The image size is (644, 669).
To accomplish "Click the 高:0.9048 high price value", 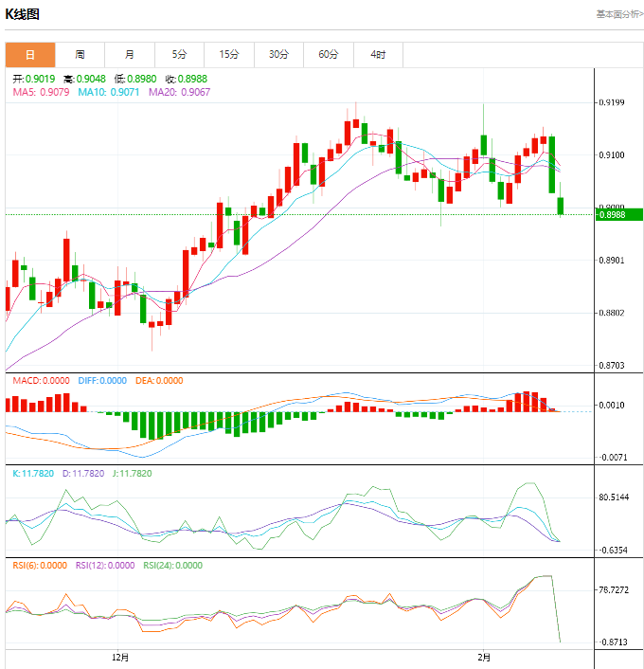I will (x=84, y=79).
